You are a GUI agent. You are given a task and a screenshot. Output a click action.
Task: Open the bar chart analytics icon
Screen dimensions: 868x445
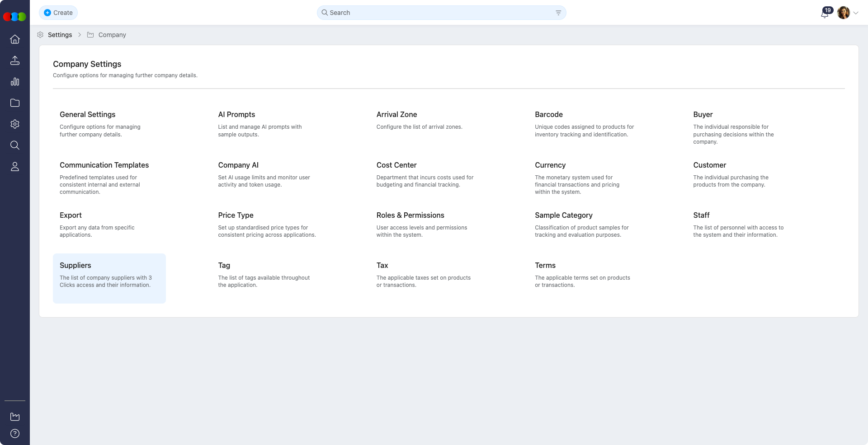[x=15, y=82]
